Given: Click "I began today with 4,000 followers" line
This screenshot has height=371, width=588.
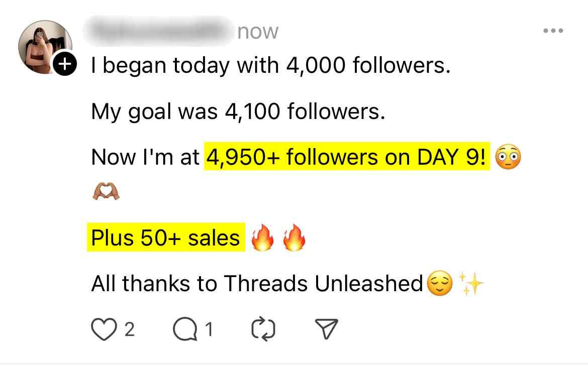Looking at the screenshot, I should [270, 65].
